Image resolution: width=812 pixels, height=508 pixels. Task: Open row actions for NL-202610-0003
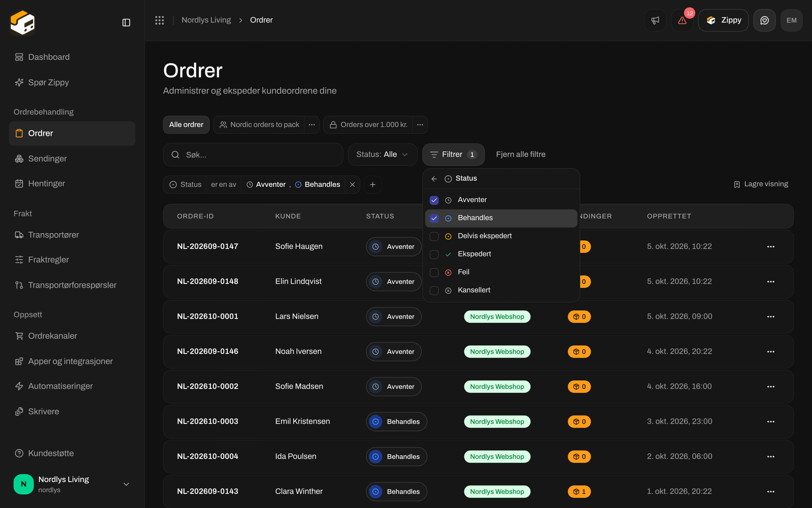pyautogui.click(x=770, y=421)
